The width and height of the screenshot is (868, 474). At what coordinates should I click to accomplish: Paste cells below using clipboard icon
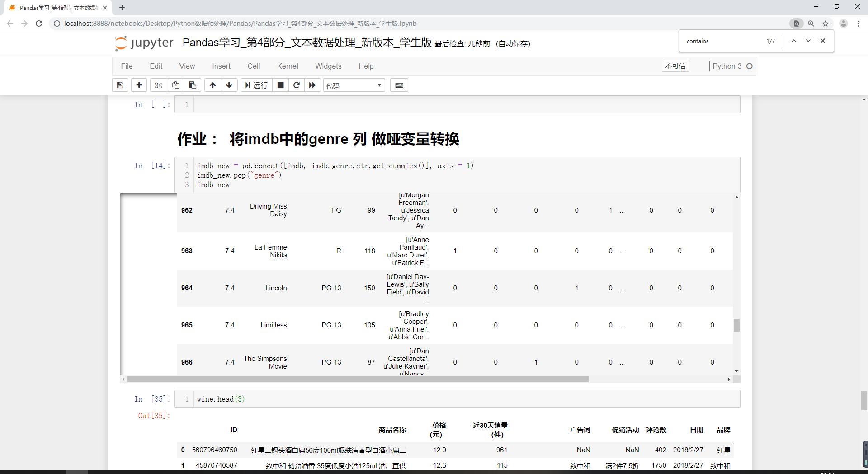pyautogui.click(x=193, y=85)
